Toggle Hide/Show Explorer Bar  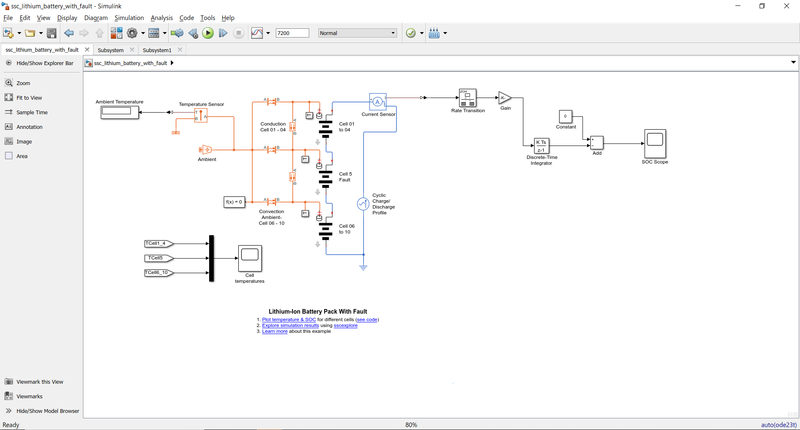point(40,63)
